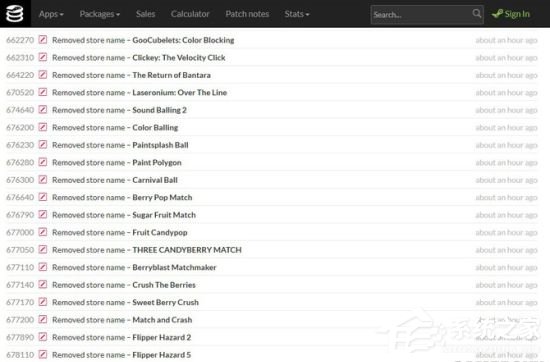Click edit icon beside Laseronium: Over The Line
This screenshot has width=550, height=362.
tap(43, 92)
